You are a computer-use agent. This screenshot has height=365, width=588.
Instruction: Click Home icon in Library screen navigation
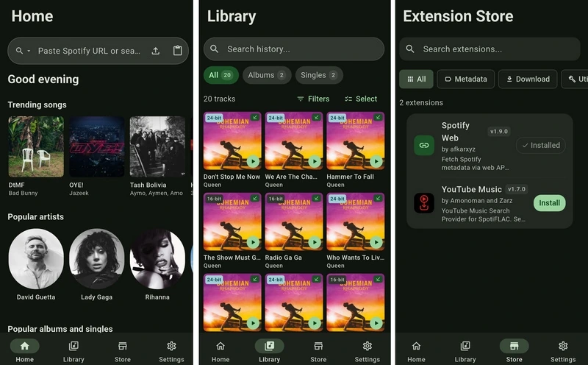click(x=220, y=346)
